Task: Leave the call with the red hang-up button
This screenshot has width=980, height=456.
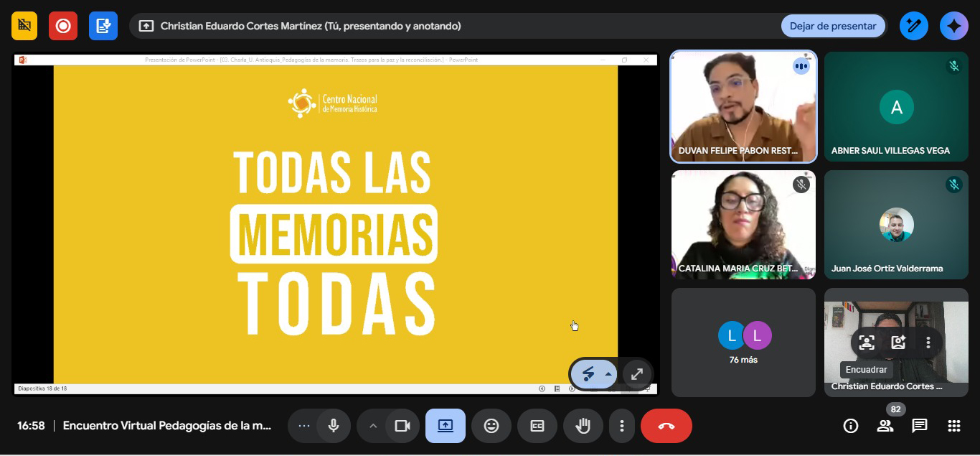Action: point(666,426)
